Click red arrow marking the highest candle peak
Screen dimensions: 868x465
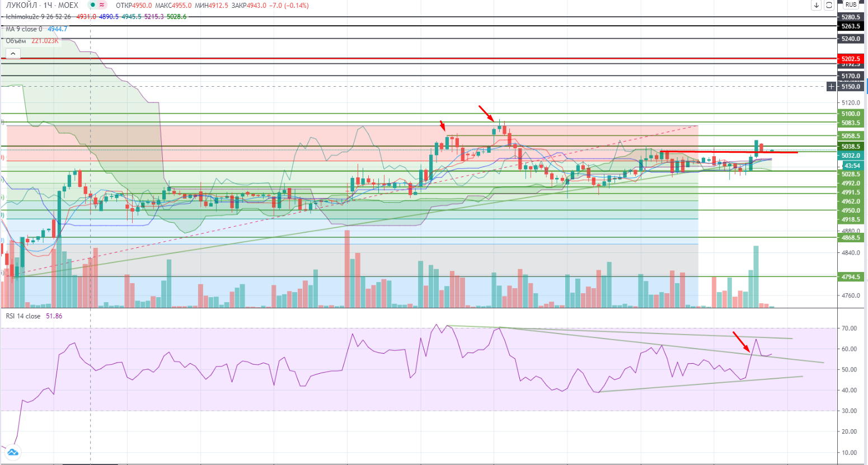coord(485,112)
